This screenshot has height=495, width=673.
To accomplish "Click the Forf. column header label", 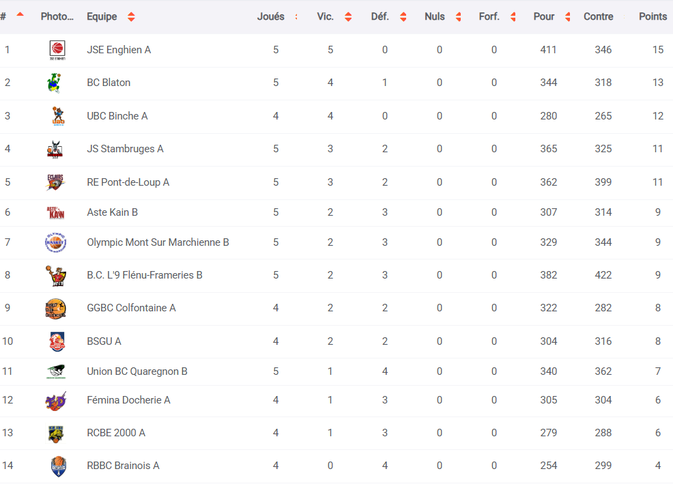I will click(489, 17).
